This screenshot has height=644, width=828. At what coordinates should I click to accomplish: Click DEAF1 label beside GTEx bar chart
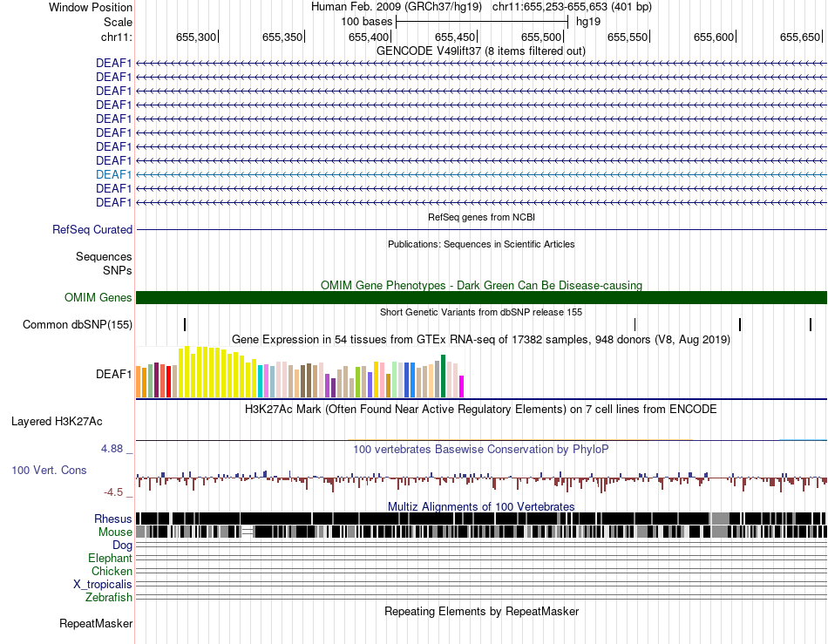(113, 374)
